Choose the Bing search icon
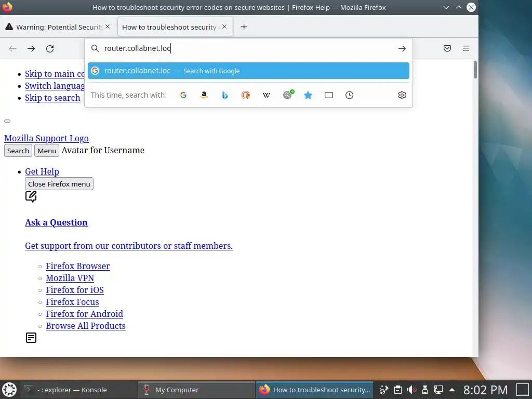532x399 pixels. [x=224, y=95]
